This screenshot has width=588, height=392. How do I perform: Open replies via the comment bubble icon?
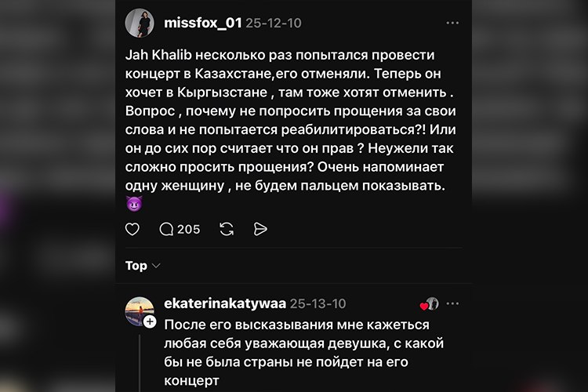coord(166,229)
